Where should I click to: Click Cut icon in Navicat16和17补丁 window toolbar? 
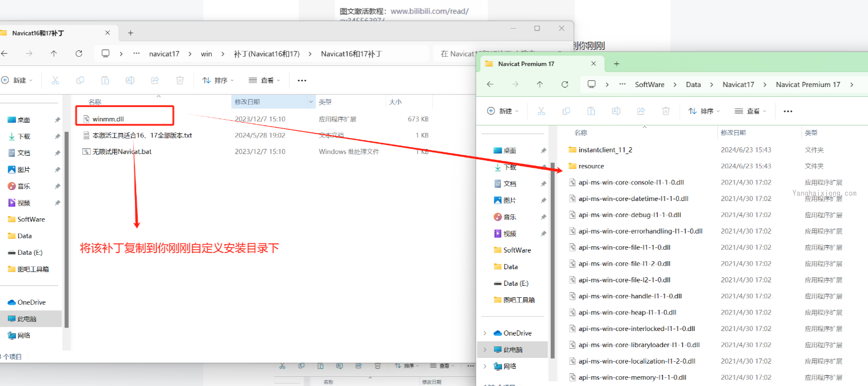pyautogui.click(x=56, y=80)
